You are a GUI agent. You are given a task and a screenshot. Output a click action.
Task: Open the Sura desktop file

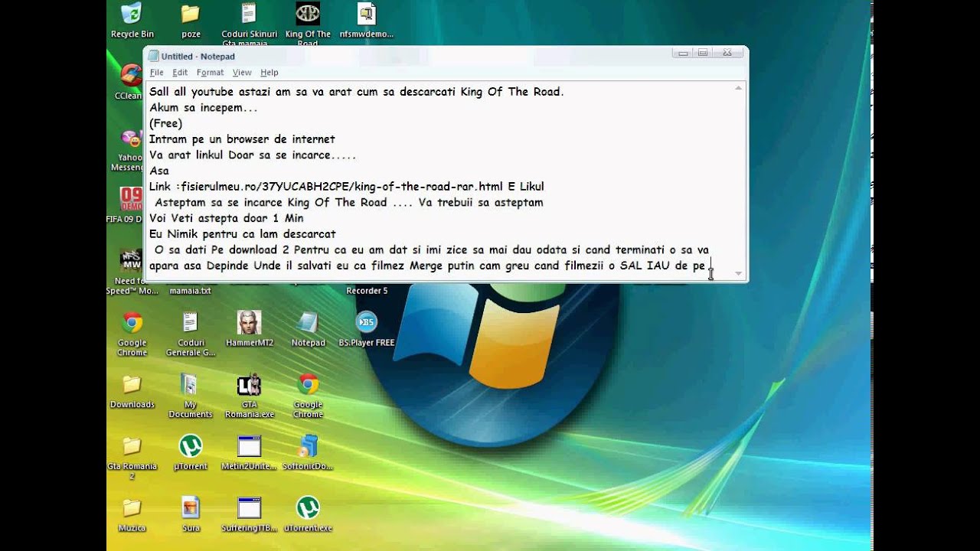tap(191, 514)
